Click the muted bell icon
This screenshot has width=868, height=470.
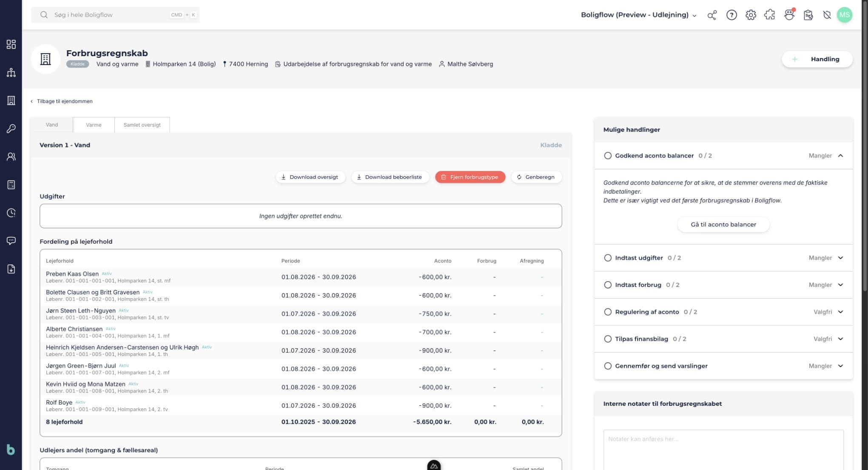pos(827,15)
